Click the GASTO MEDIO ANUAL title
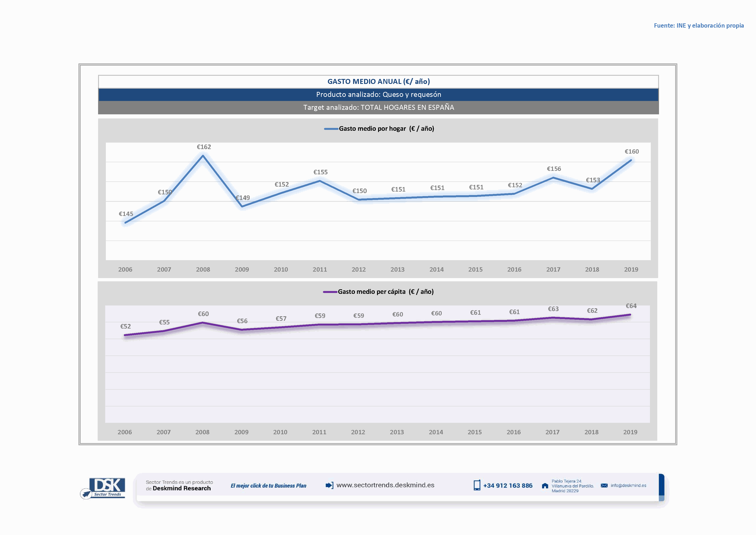The height and width of the screenshot is (535, 756). [x=378, y=81]
